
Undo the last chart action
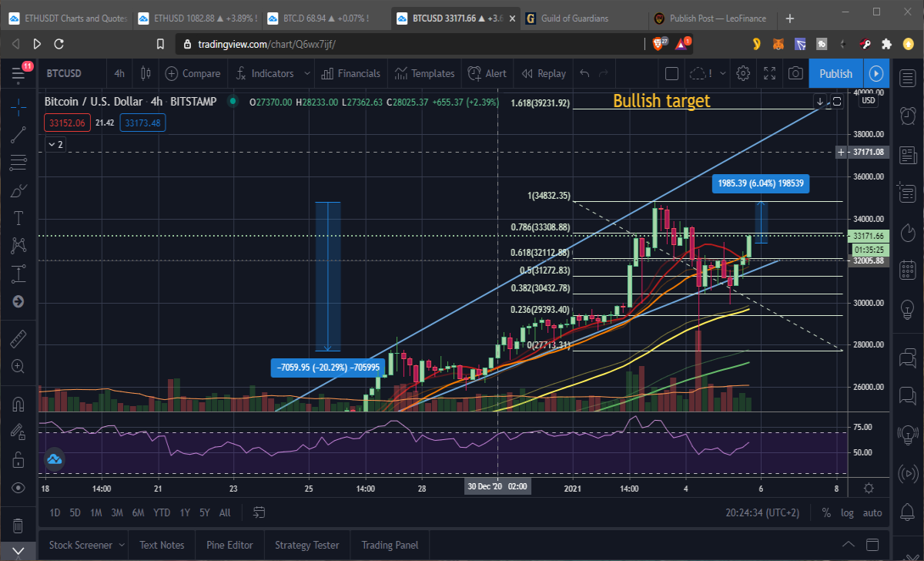coord(584,74)
